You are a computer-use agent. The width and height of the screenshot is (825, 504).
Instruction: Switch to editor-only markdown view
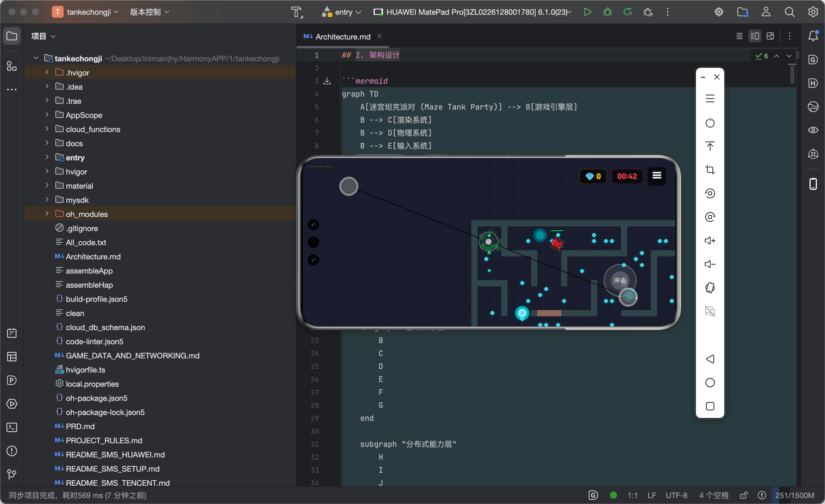[x=739, y=36]
